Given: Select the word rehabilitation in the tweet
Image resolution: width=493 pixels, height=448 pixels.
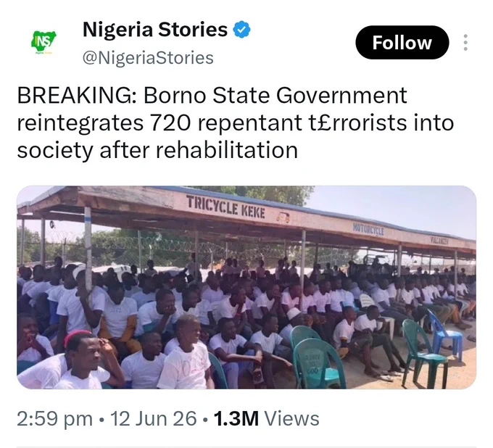Looking at the screenshot, I should point(227,150).
